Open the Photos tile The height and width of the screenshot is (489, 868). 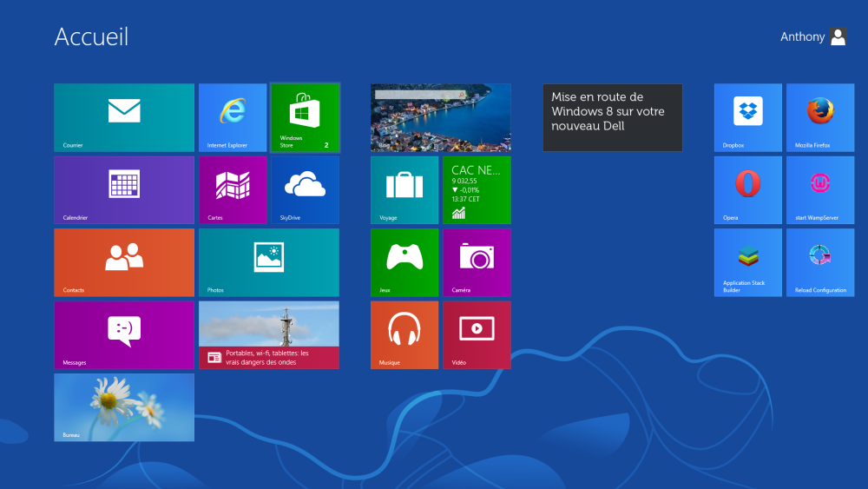(x=269, y=262)
